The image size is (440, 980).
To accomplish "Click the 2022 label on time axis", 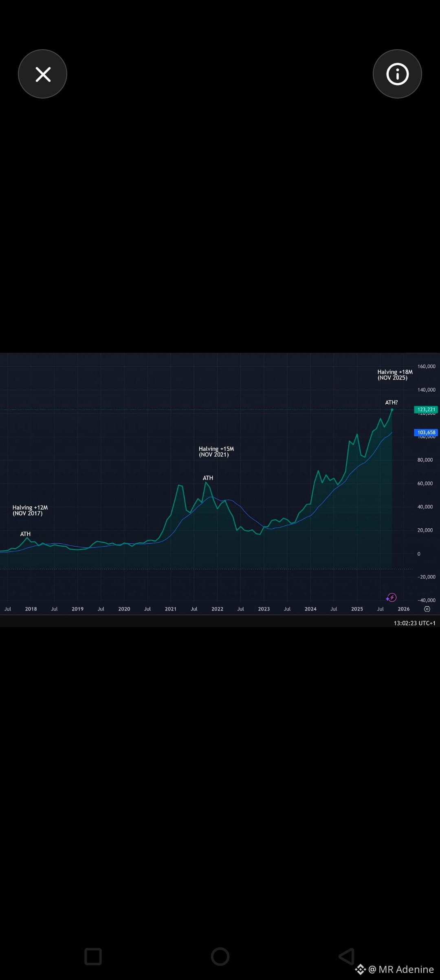I will pos(217,609).
